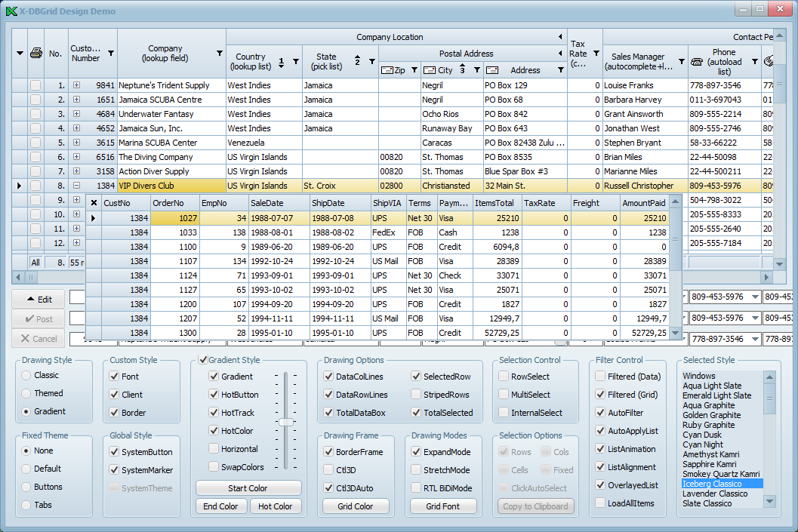Click the filter funnel in Address column header
Image resolution: width=798 pixels, height=532 pixels.
pos(560,70)
